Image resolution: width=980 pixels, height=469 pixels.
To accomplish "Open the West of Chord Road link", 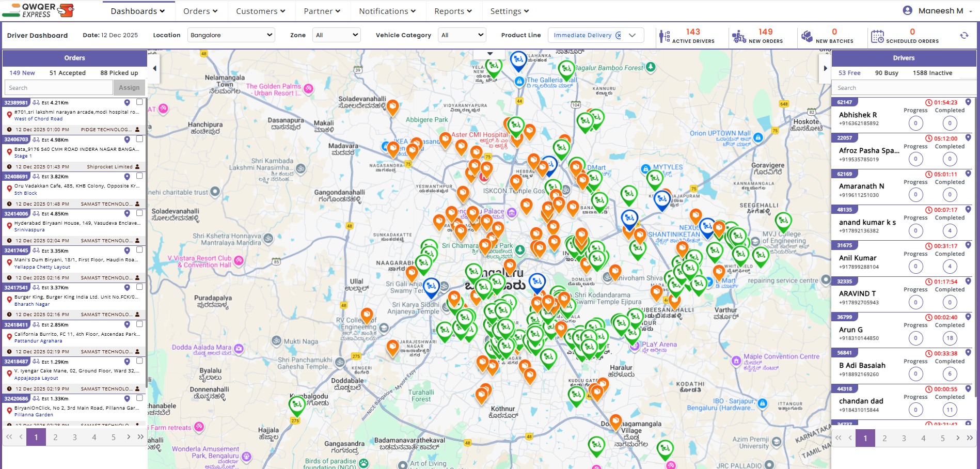I will pos(38,119).
